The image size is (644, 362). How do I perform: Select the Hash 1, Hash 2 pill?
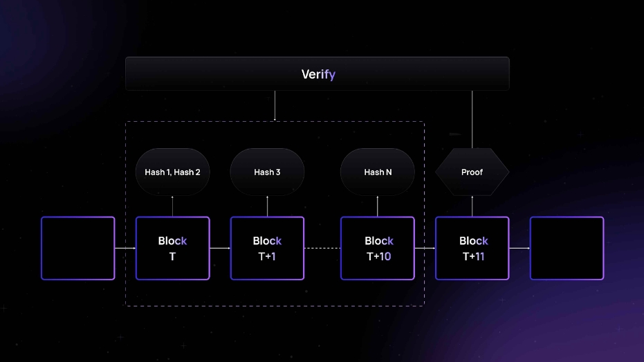(172, 172)
